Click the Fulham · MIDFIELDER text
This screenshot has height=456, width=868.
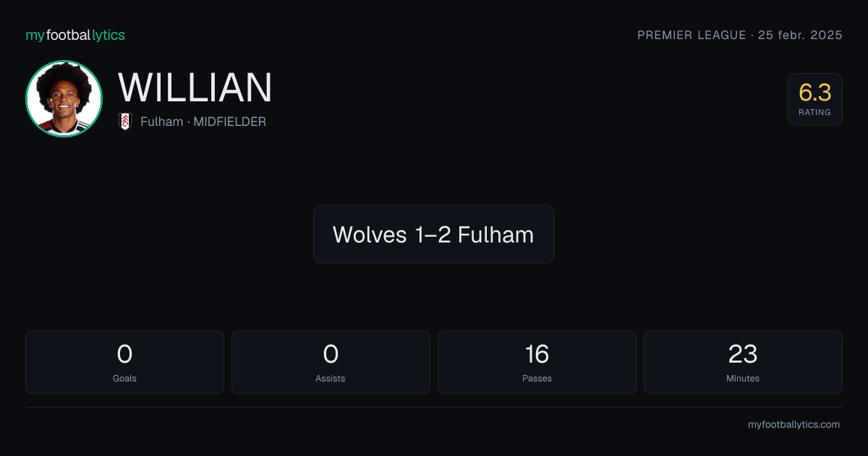[x=203, y=122]
